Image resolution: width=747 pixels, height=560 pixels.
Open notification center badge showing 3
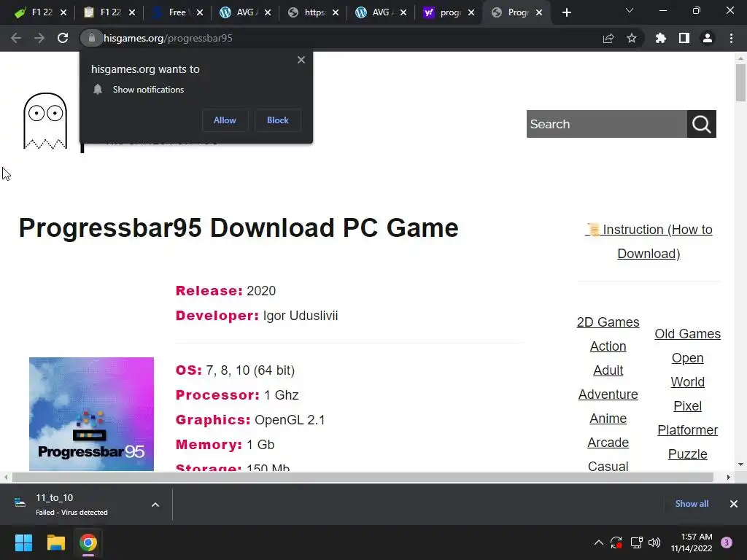click(727, 542)
